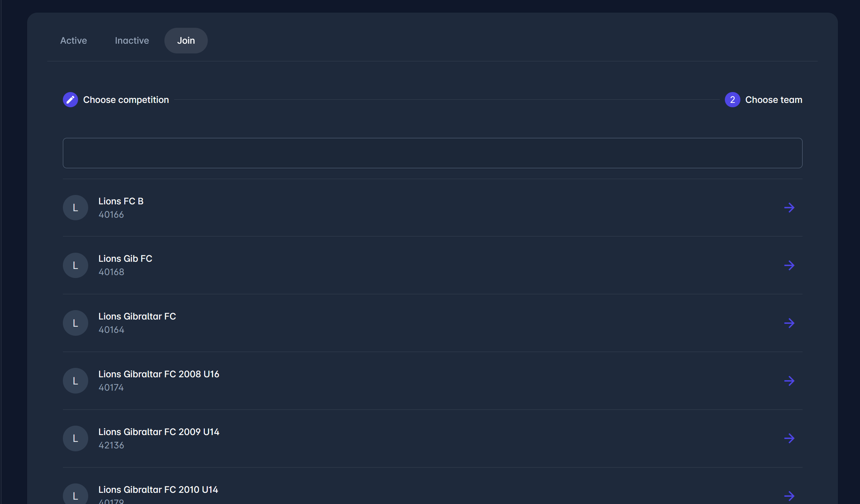Switch to the Inactive tab

[132, 40]
